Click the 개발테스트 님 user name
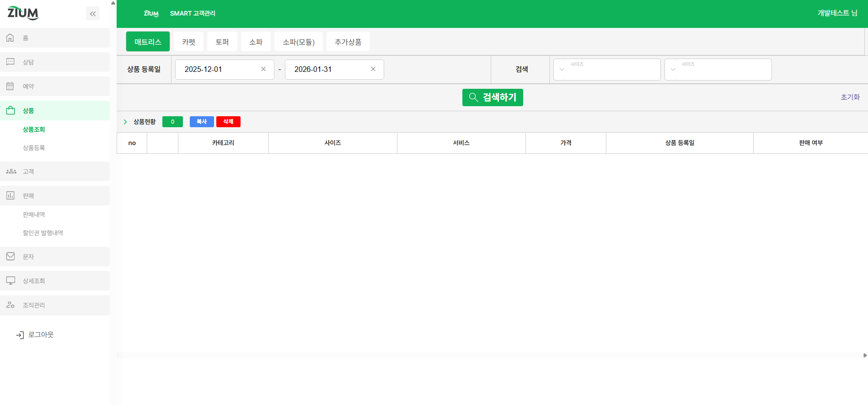868x405 pixels. point(837,13)
